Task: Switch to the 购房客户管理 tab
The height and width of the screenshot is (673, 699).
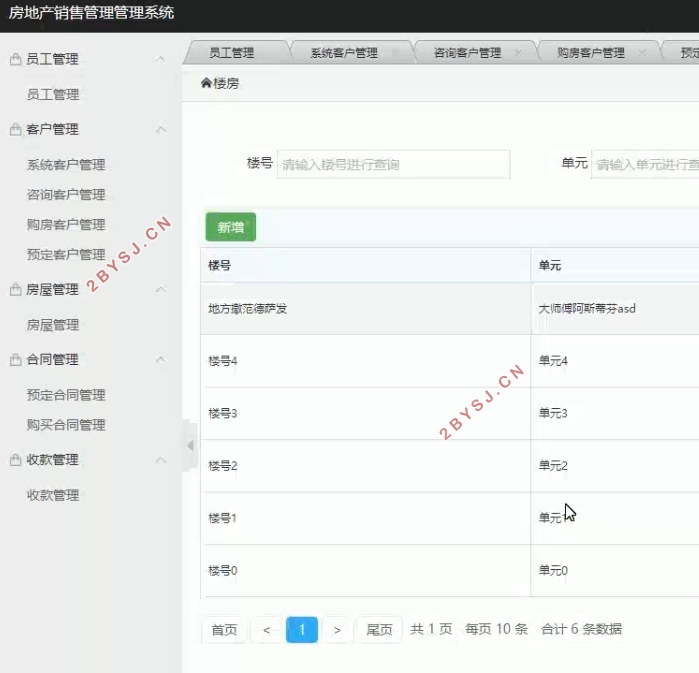Action: 591,53
